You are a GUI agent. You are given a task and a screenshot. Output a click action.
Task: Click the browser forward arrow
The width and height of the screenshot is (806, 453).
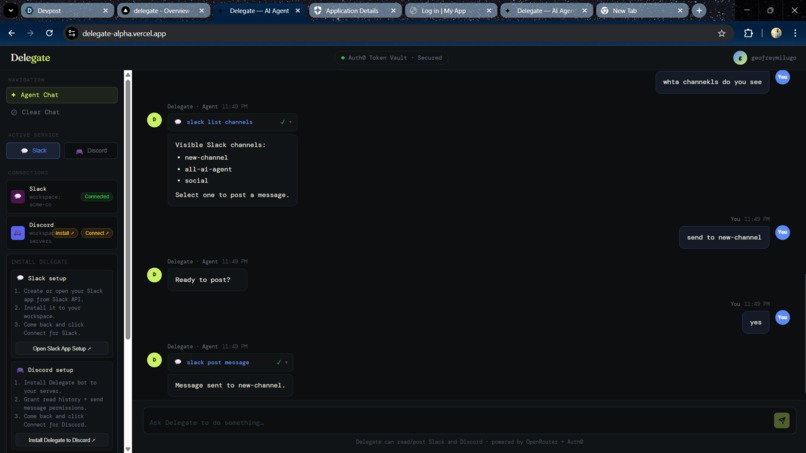pos(30,33)
